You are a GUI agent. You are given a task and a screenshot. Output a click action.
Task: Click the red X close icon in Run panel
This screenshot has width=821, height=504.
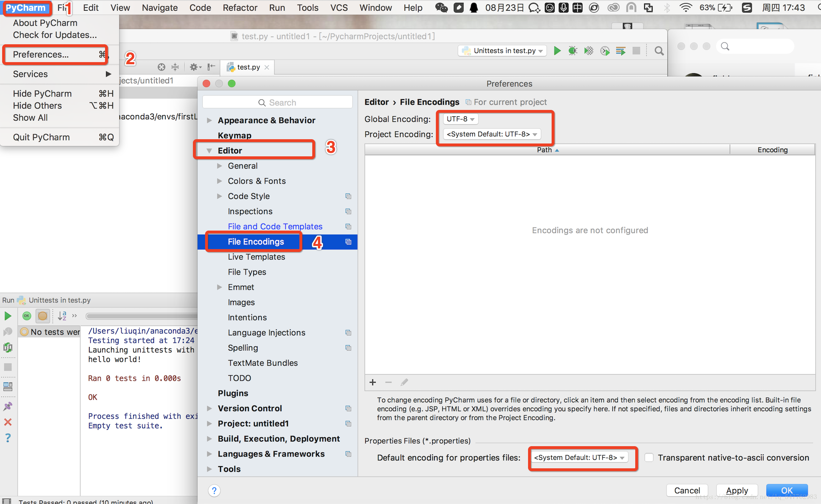[8, 422]
